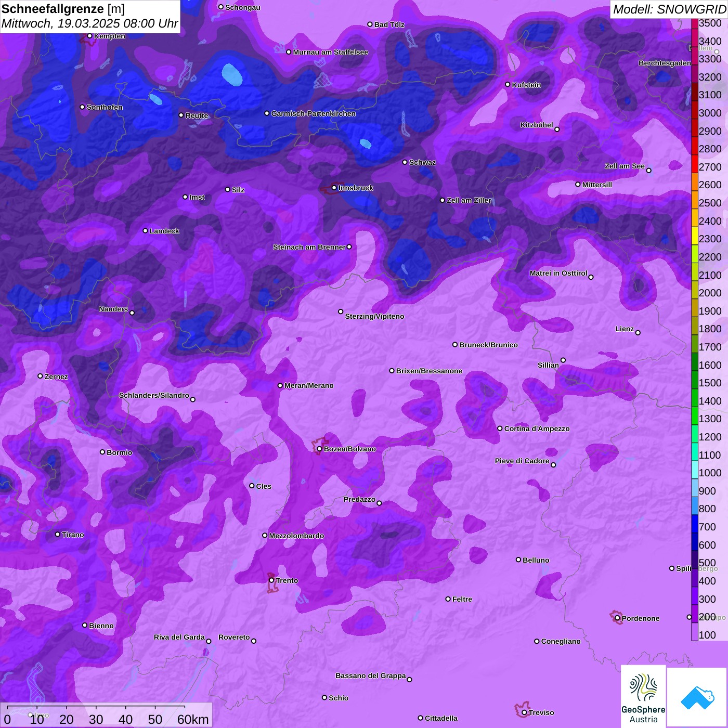Click the Mezzolombardo label
The image size is (728, 728).
(x=296, y=536)
